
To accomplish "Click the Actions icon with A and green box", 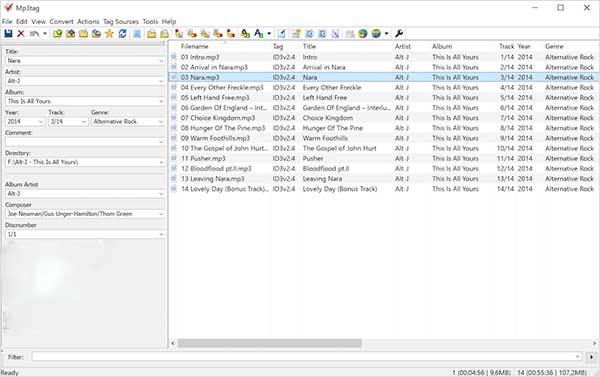I will [245, 34].
